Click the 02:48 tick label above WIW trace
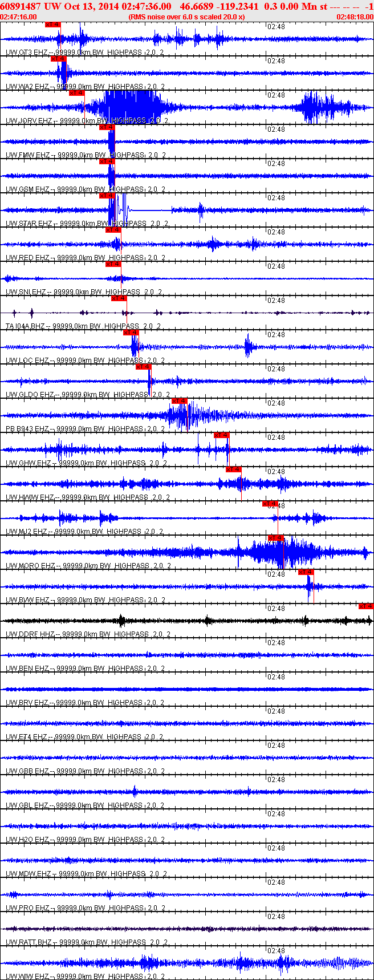The height and width of the screenshot is (980, 374). pyautogui.click(x=276, y=951)
